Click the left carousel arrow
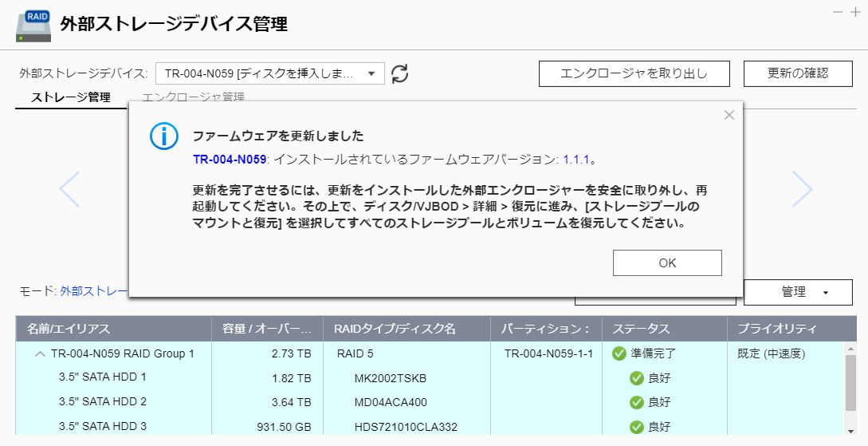The image size is (868, 446). coord(70,189)
